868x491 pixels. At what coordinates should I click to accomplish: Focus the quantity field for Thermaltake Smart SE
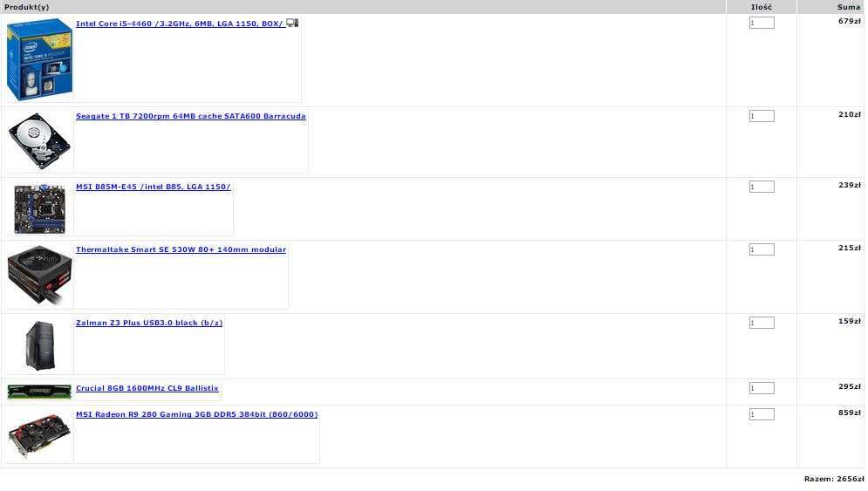coord(762,249)
